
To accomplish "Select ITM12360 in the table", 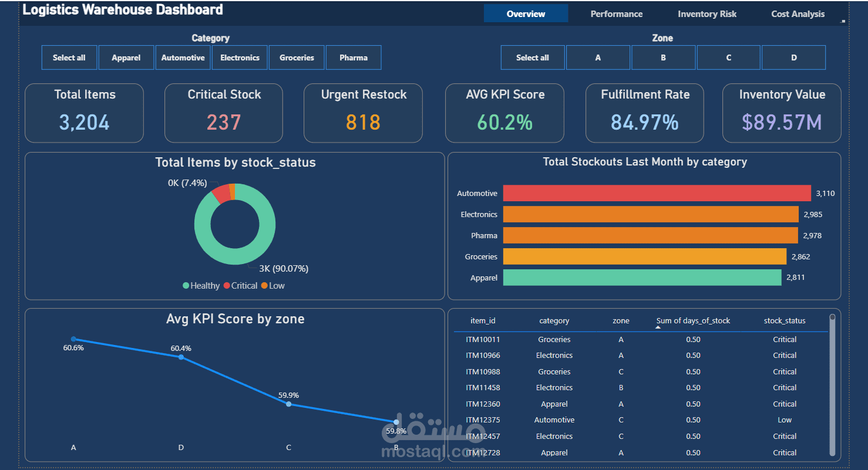I will [x=483, y=404].
